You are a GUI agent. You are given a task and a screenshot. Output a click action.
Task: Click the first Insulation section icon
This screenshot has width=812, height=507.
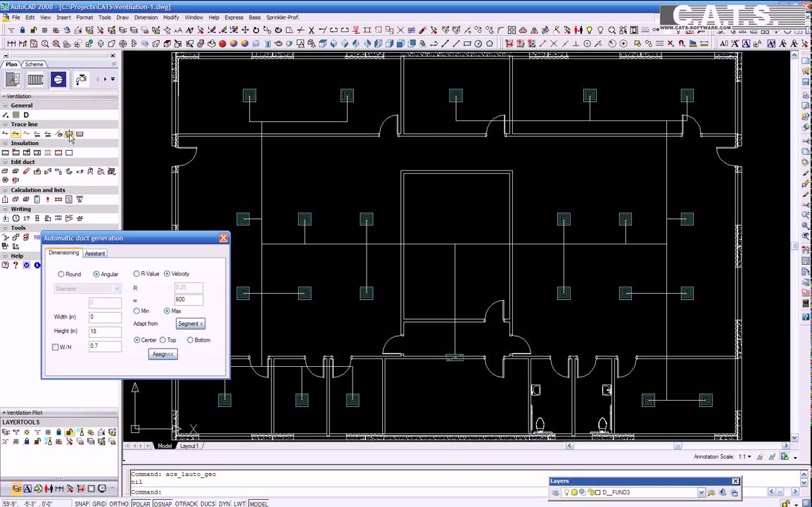click(x=5, y=152)
